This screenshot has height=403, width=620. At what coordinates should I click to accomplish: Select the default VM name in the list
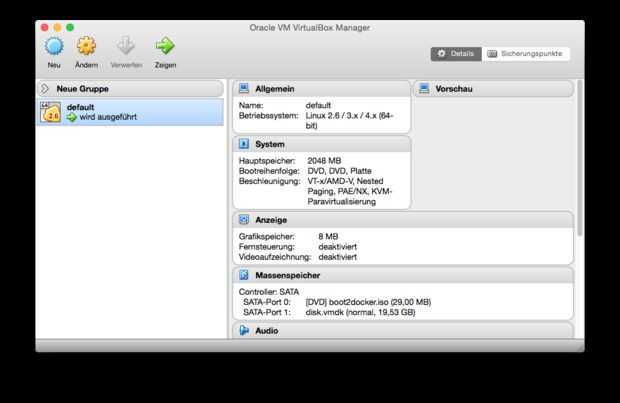pos(81,107)
